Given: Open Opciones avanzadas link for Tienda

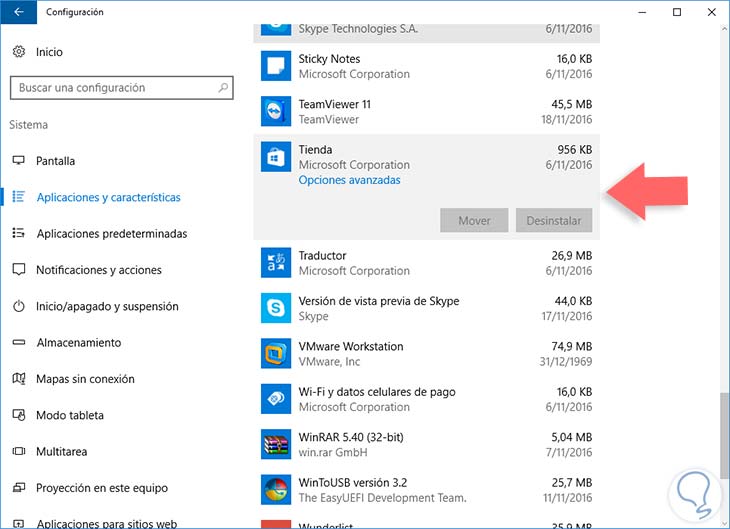Looking at the screenshot, I should [x=349, y=180].
